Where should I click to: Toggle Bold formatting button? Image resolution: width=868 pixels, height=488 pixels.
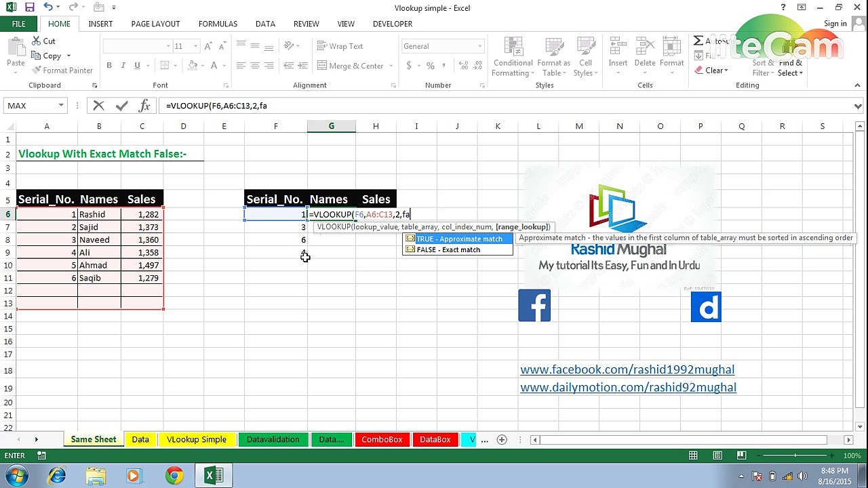tap(109, 66)
